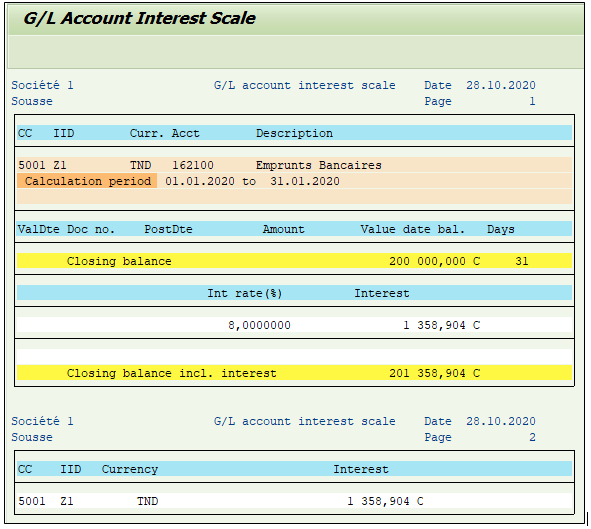Select company code 5001 in account row
This screenshot has width=591, height=529.
click(32, 165)
